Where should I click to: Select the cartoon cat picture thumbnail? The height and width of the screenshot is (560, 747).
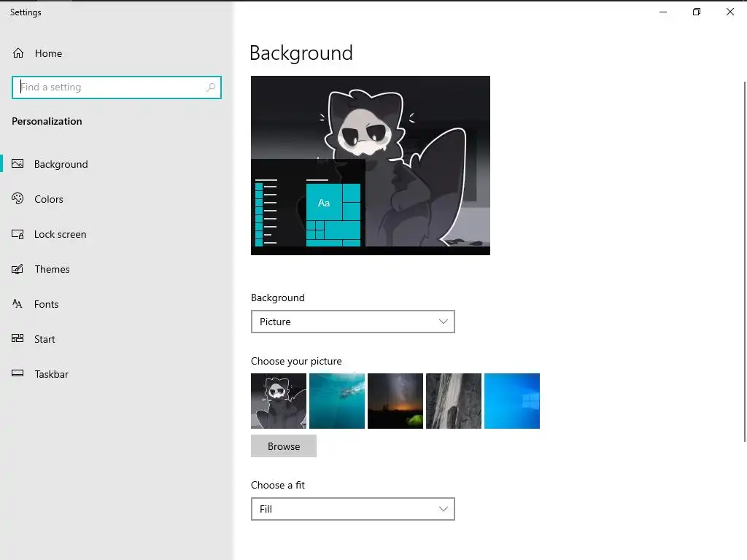tap(279, 401)
